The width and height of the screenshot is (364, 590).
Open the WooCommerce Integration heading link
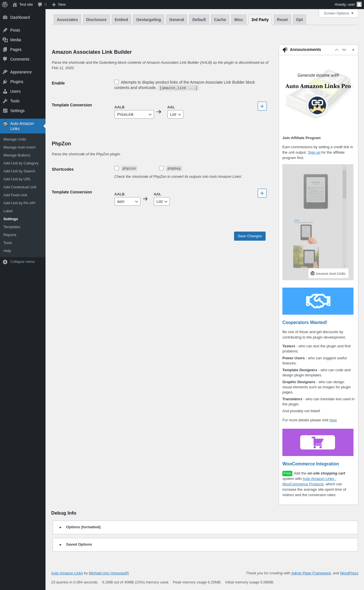click(x=311, y=464)
